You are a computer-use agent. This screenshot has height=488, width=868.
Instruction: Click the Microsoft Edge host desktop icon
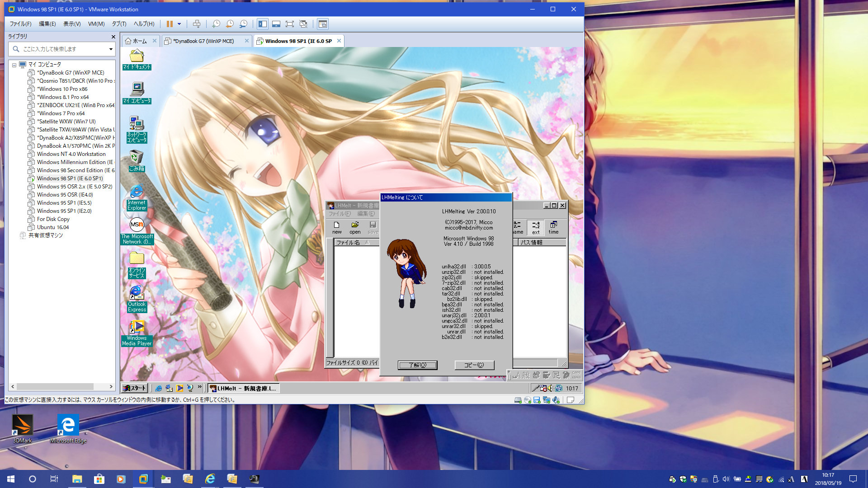pyautogui.click(x=68, y=429)
